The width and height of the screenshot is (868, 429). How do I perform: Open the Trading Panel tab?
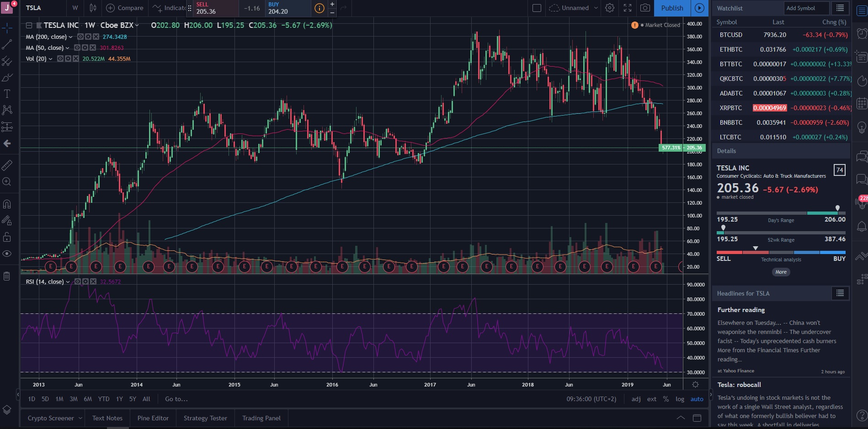261,418
